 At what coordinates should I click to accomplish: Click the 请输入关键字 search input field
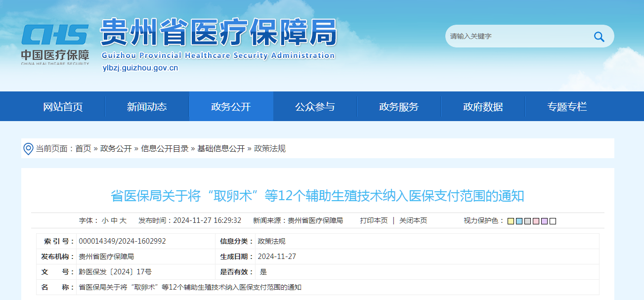[x=519, y=36]
